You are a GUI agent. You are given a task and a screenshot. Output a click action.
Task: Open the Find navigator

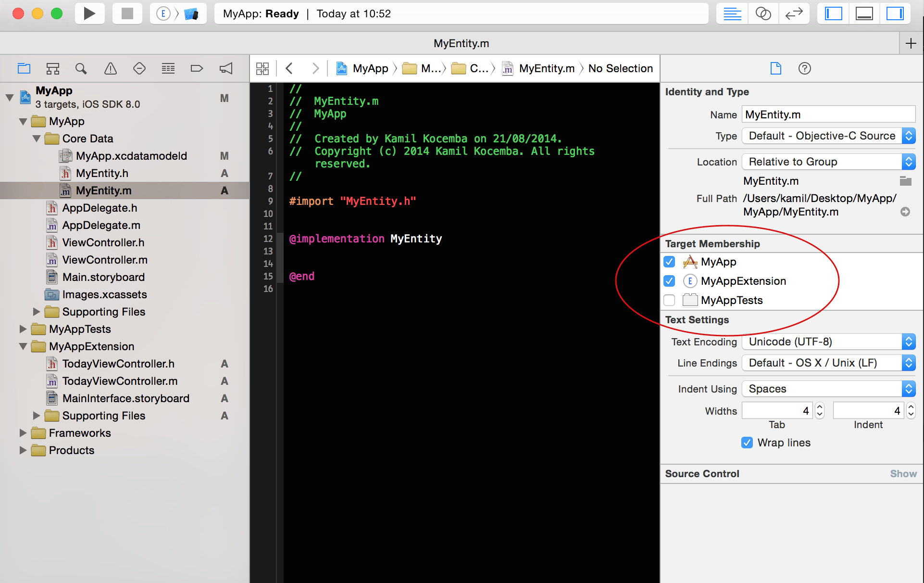click(81, 68)
